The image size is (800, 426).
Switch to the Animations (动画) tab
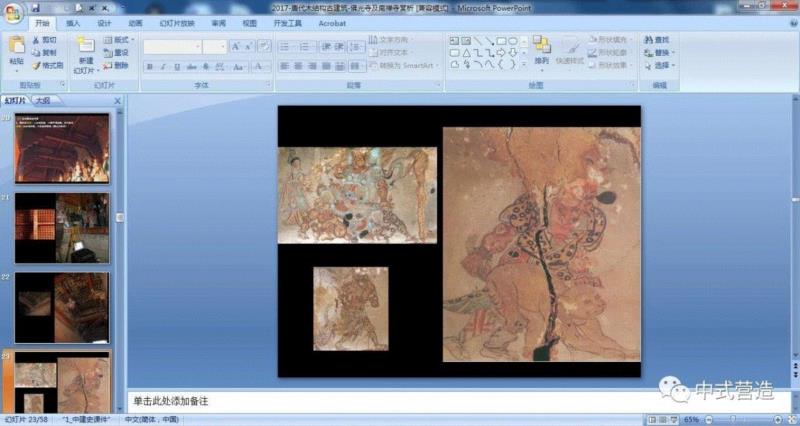(135, 23)
